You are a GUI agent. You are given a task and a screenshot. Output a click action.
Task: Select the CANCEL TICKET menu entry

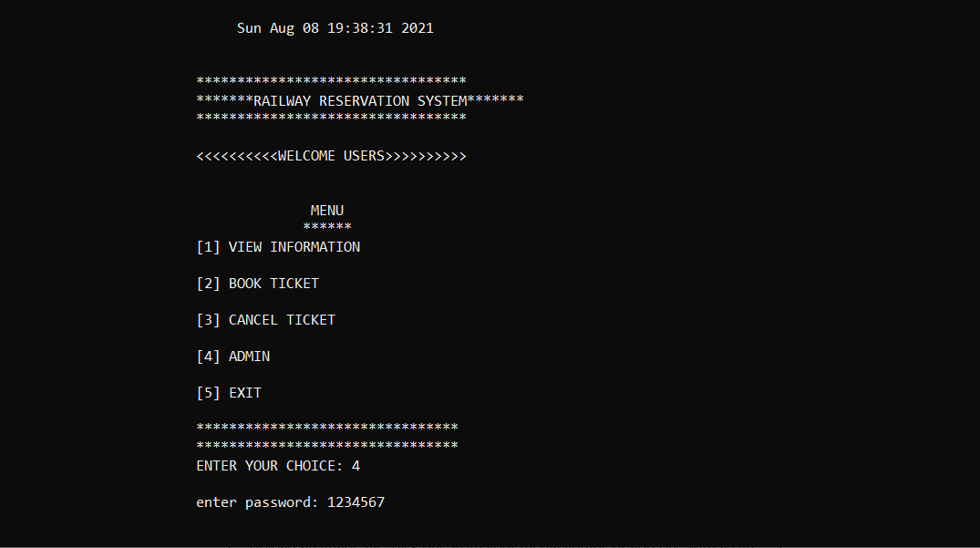click(282, 320)
